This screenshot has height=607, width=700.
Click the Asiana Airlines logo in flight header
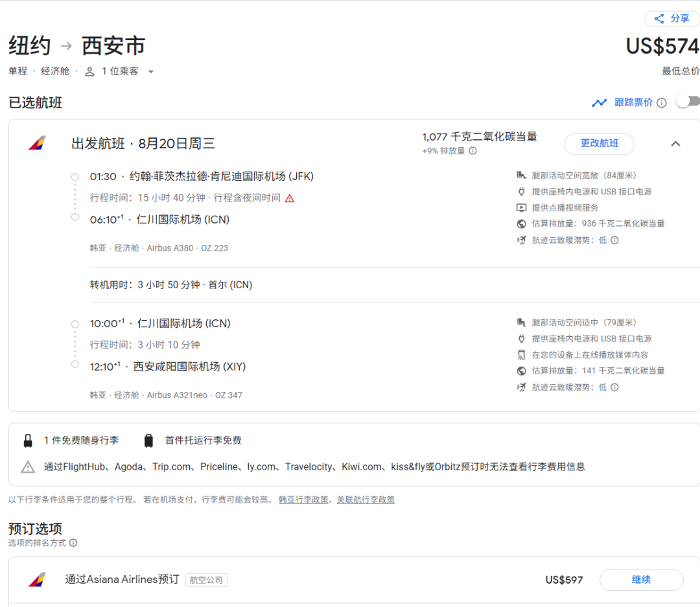click(37, 143)
